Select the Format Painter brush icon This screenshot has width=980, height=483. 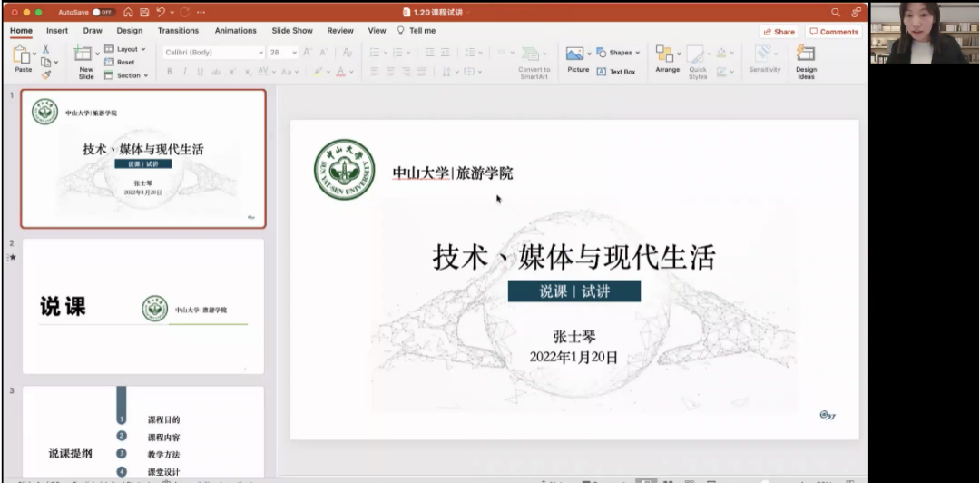coord(45,75)
